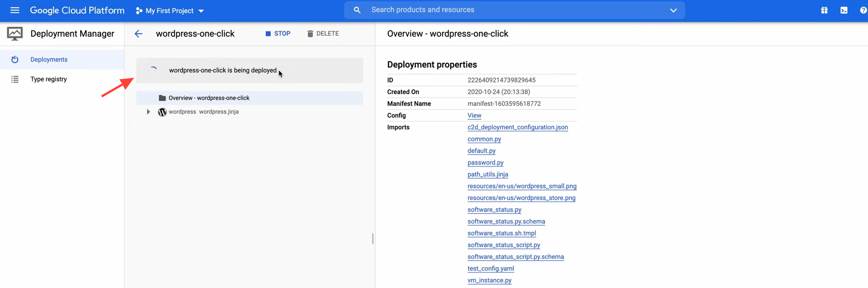Select the wordpress wordpress.jinja row
Image resolution: width=868 pixels, height=288 pixels.
pos(250,112)
